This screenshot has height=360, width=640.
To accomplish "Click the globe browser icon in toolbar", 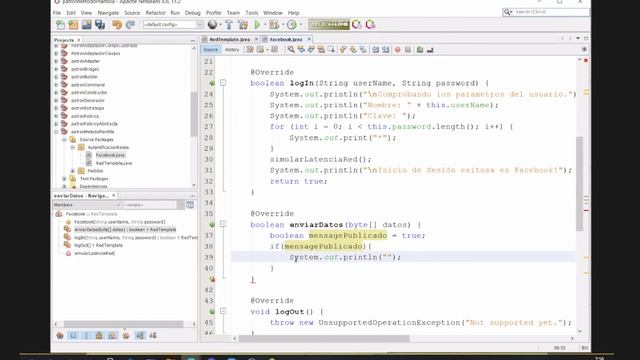I will tap(212, 24).
